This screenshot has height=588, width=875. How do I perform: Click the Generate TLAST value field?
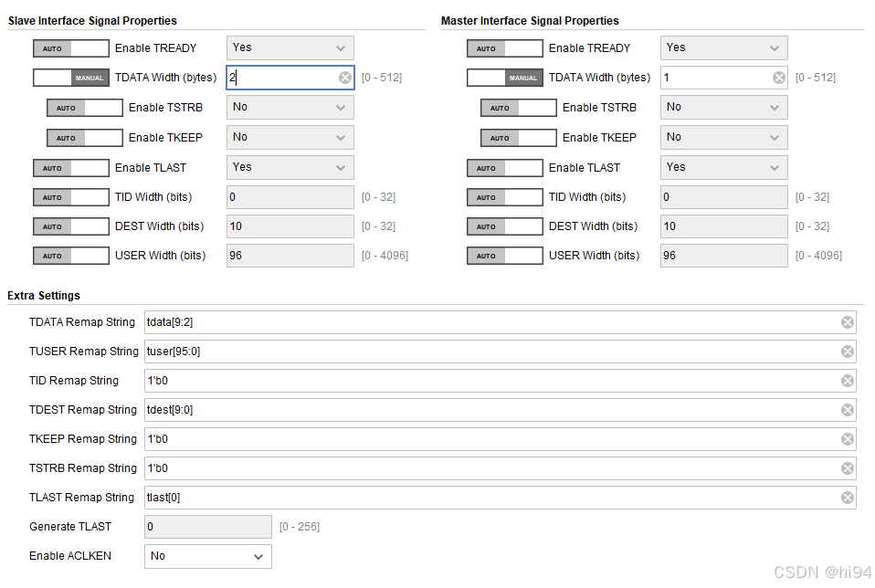pyautogui.click(x=208, y=527)
